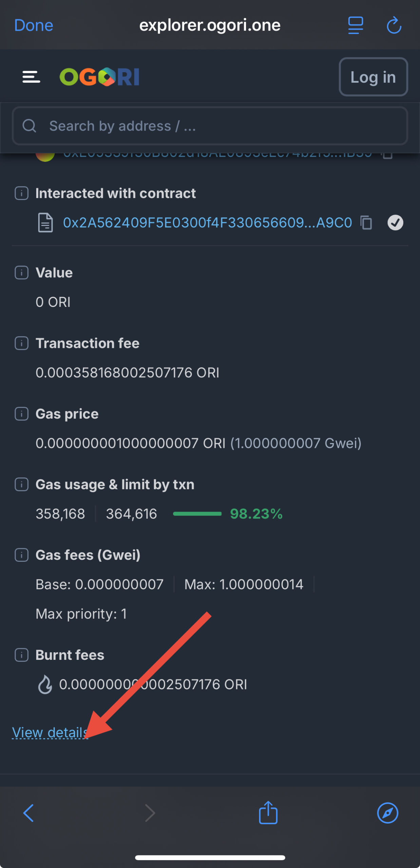This screenshot has width=420, height=868.
Task: Open the hamburger navigation menu
Action: [31, 77]
